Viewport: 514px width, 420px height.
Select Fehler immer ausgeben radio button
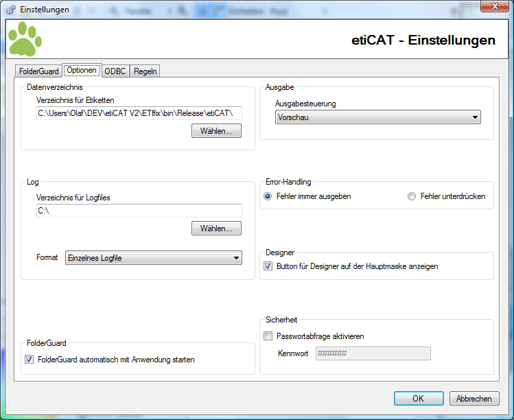[268, 196]
